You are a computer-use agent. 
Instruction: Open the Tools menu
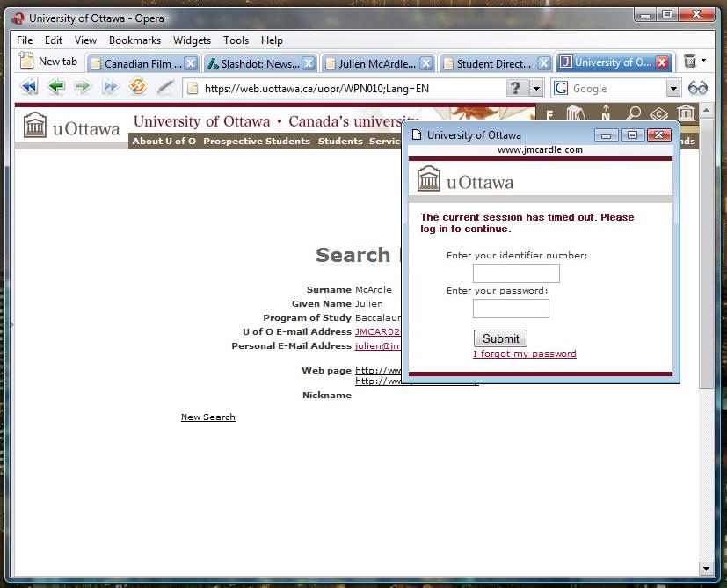click(x=236, y=40)
